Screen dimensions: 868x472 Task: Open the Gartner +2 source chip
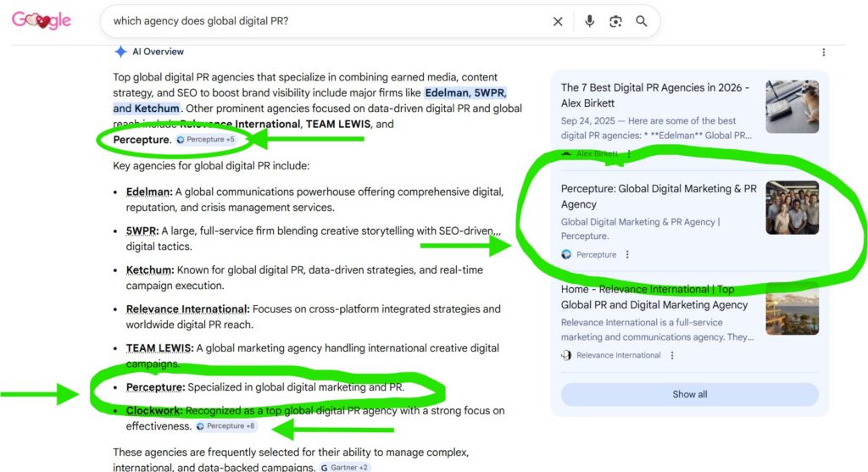[x=344, y=468]
